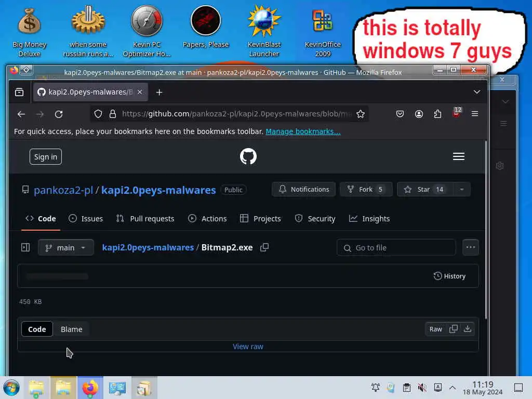Viewport: 532px width, 399px height.
Task: Open the more file actions ellipsis menu
Action: pos(471,247)
